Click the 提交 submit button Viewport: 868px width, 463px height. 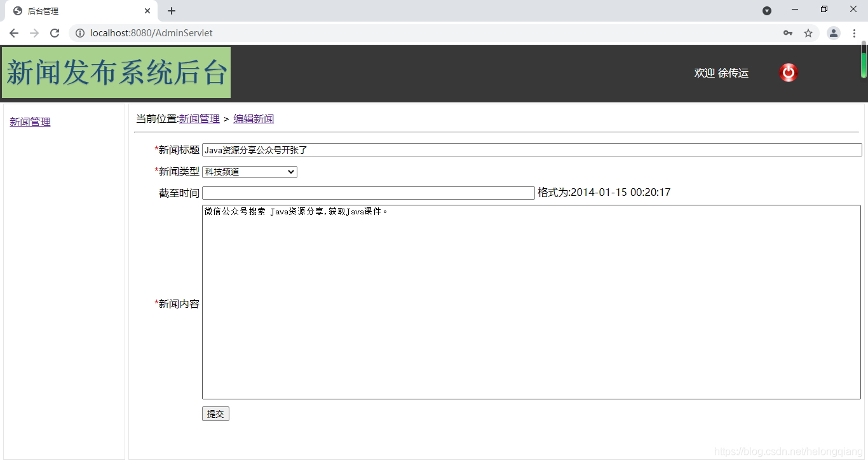click(x=215, y=413)
